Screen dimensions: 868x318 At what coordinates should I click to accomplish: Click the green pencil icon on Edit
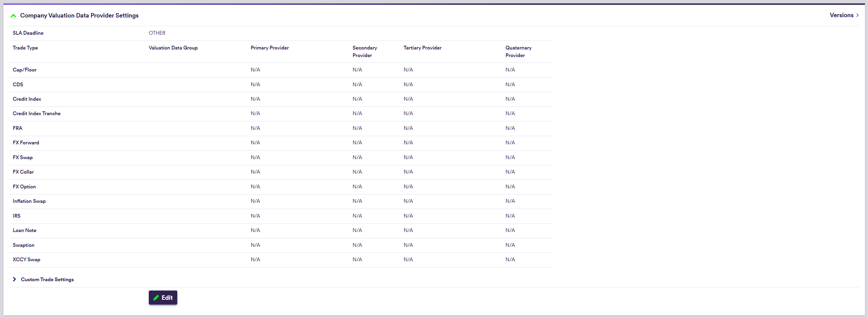click(x=156, y=298)
